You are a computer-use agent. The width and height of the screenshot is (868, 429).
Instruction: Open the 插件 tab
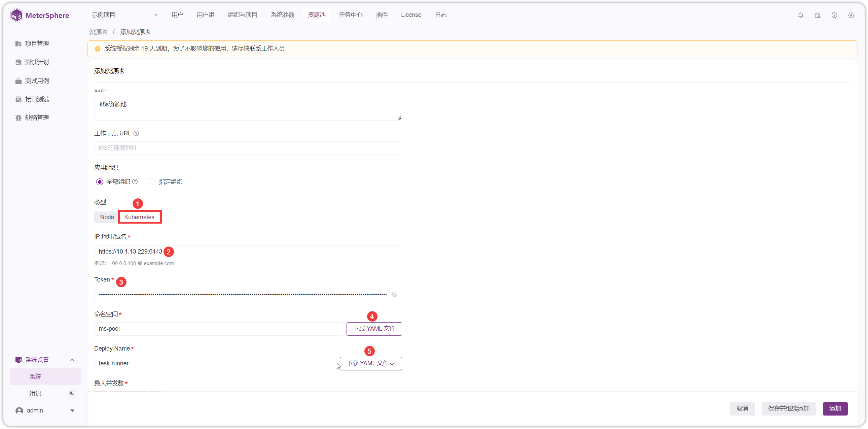382,15
